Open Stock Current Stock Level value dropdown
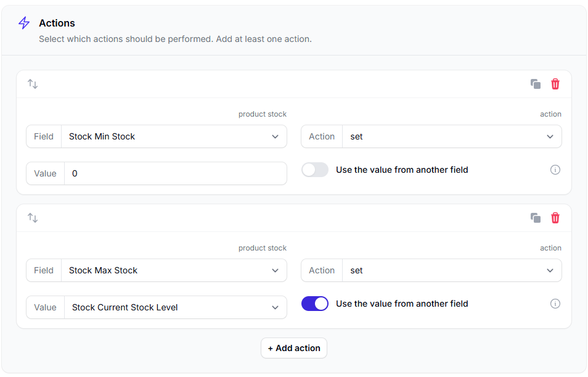 click(176, 307)
